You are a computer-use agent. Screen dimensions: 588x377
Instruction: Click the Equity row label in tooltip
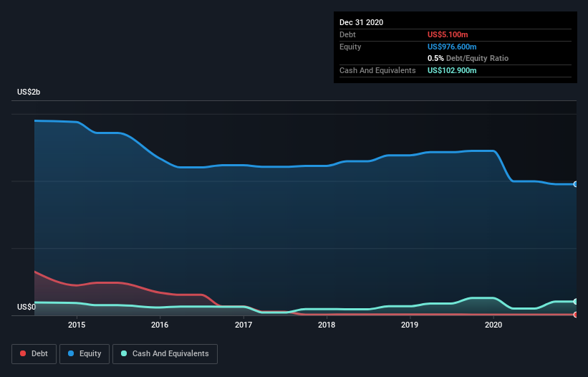point(350,47)
